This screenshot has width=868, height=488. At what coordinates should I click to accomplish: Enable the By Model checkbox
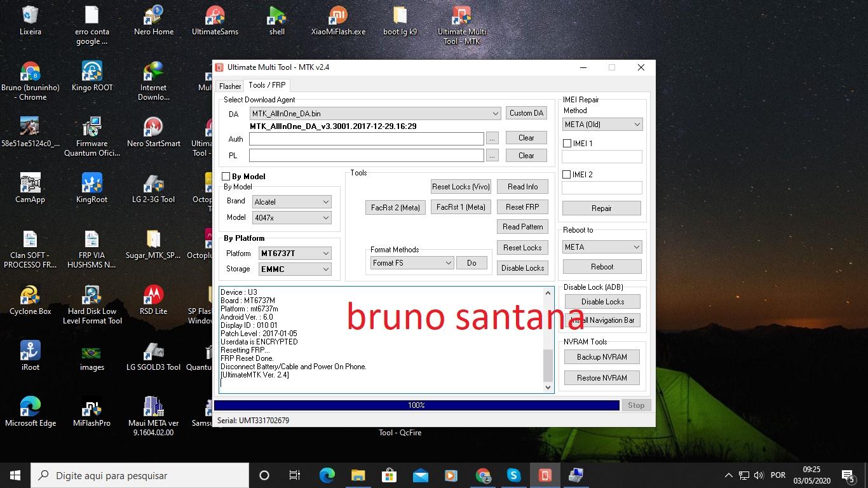coord(226,176)
